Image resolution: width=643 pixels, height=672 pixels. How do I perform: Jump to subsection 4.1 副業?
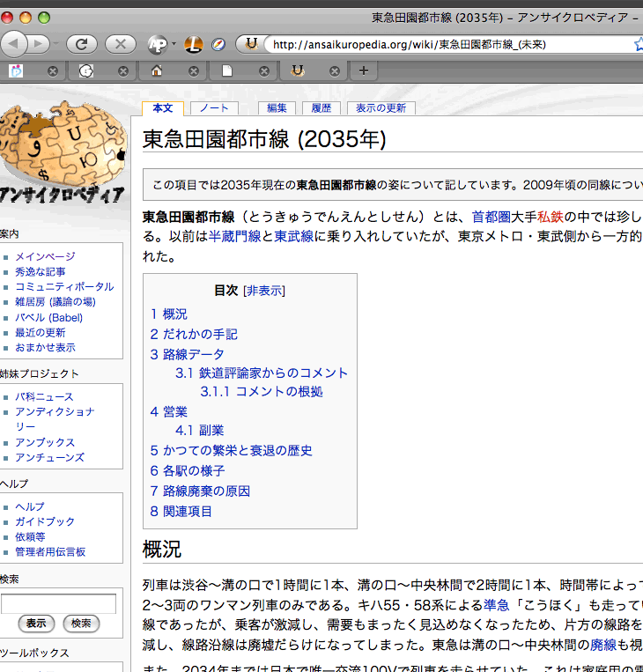tap(200, 431)
